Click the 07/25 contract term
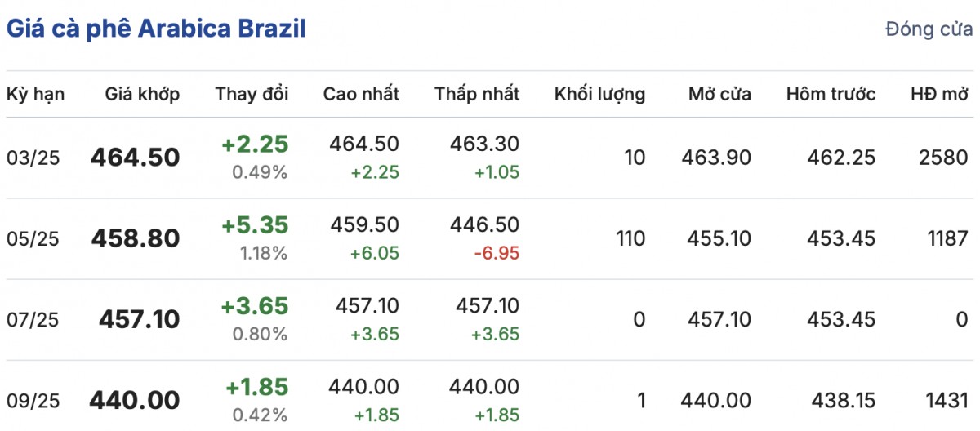 pos(33,319)
